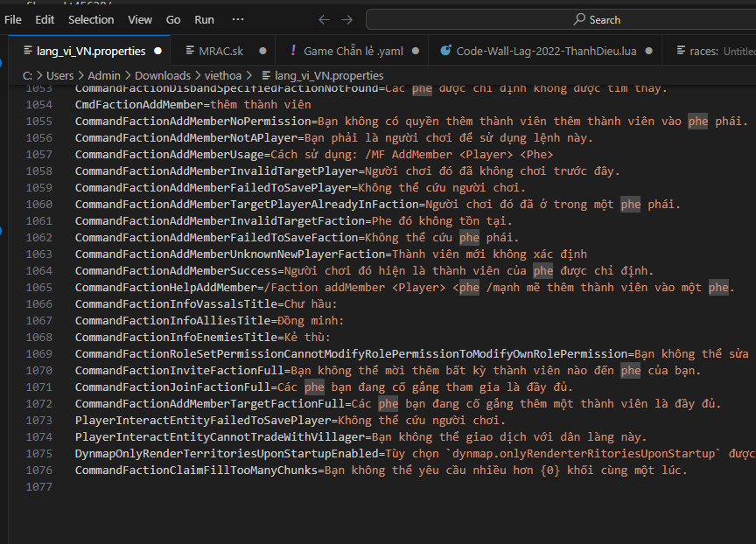Click line number 1066 in the gutter
Screen dimensions: 756x544
38,303
